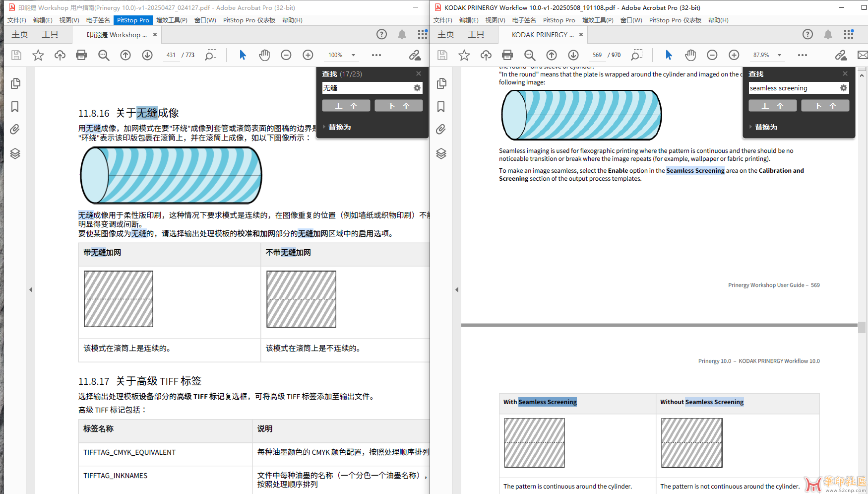Click page number field showing 569
Image resolution: width=868 pixels, height=494 pixels.
pos(597,55)
